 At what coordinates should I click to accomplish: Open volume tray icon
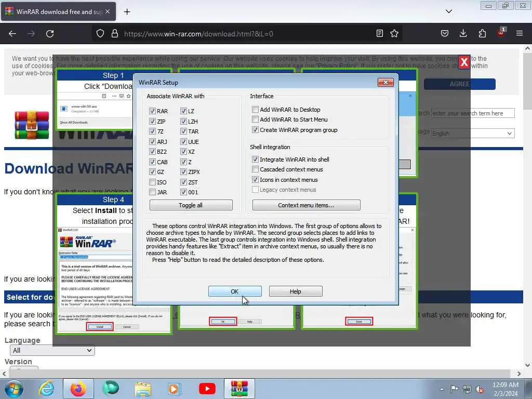(x=480, y=389)
